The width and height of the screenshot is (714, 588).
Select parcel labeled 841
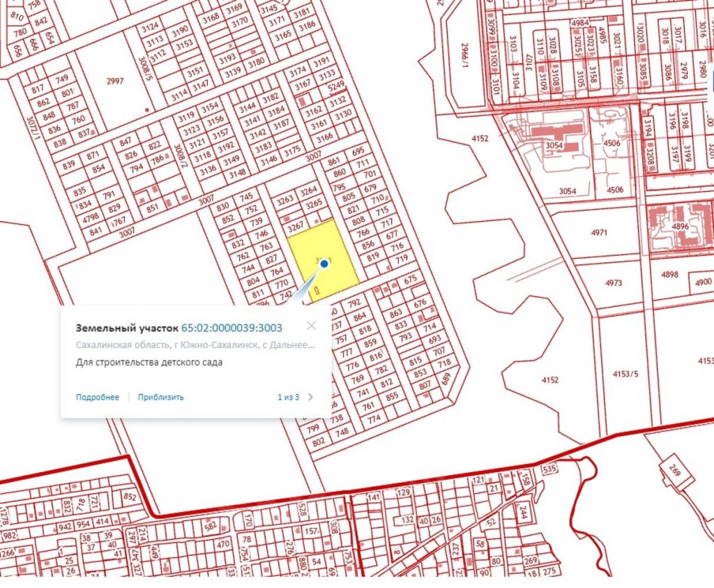[x=96, y=232]
